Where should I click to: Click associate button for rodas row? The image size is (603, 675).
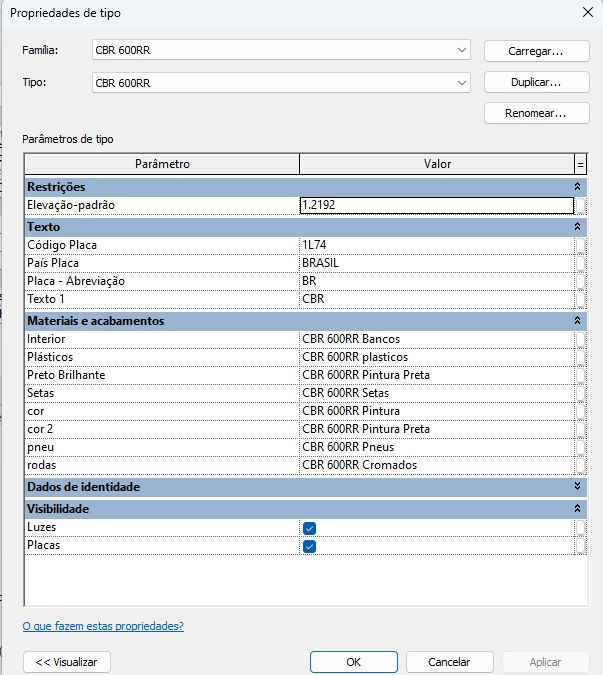[x=580, y=465]
